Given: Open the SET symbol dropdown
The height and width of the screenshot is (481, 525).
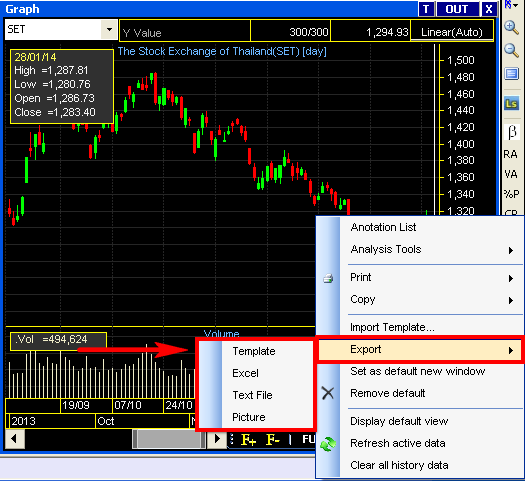Looking at the screenshot, I should coord(109,29).
